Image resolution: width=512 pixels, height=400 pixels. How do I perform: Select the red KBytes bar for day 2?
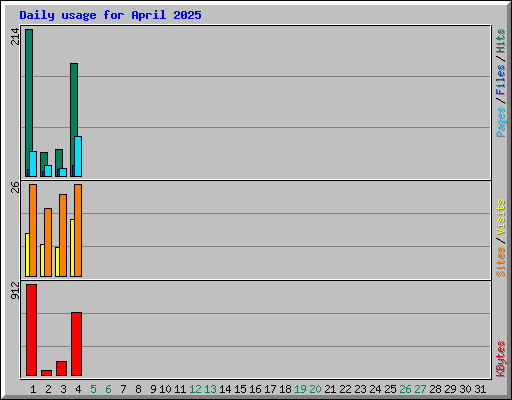coord(46,373)
